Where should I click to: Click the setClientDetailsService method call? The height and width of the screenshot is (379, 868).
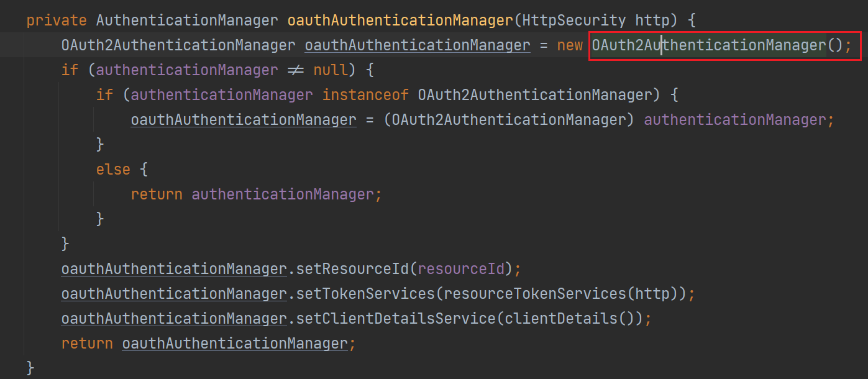[395, 319]
